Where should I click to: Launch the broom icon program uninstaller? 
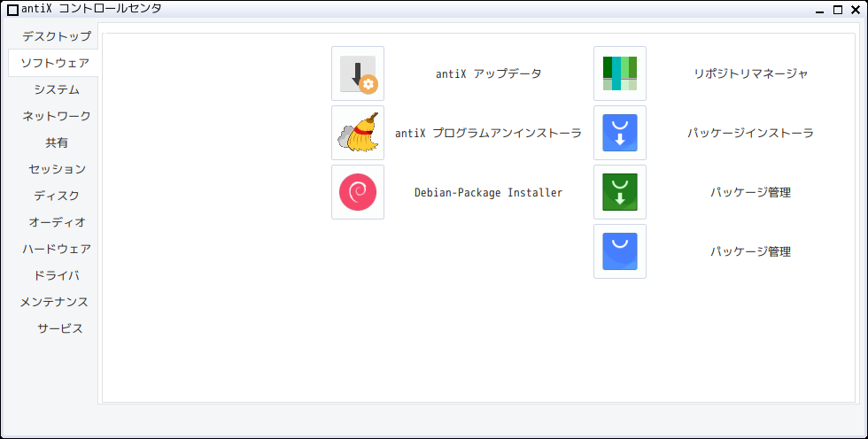[358, 133]
